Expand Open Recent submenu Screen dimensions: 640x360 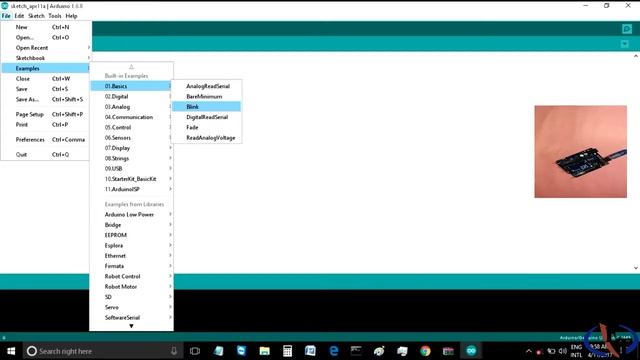[x=46, y=48]
